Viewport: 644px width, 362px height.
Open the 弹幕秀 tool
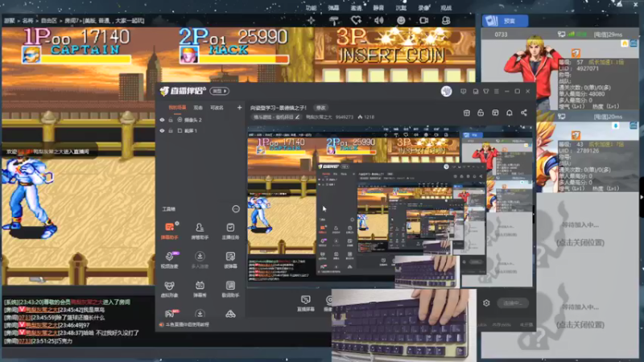tap(200, 289)
